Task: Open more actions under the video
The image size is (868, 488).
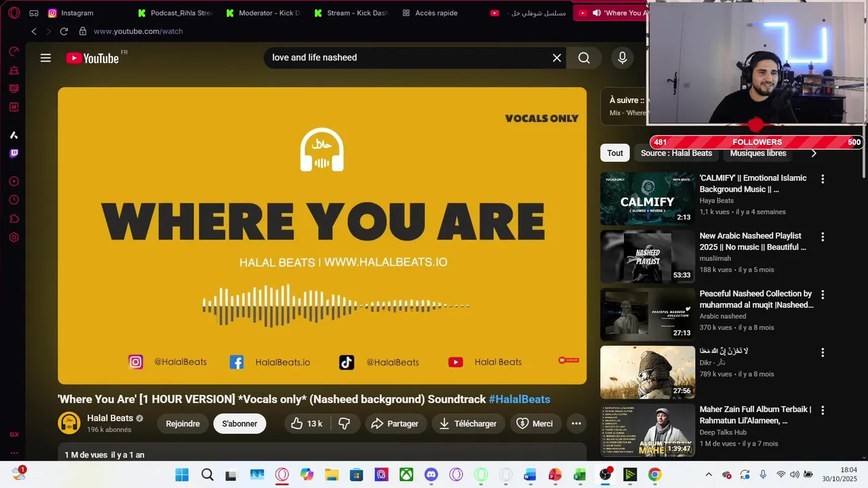Action: coord(576,424)
